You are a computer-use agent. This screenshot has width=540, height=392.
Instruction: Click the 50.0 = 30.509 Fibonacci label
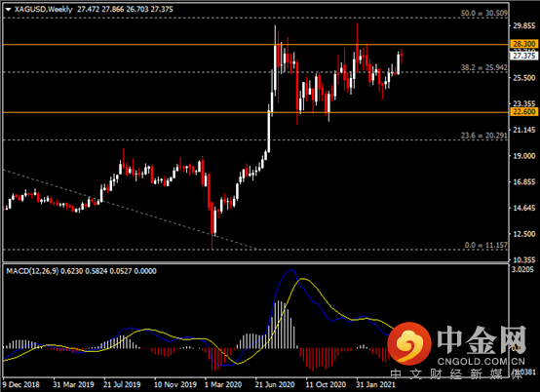coord(483,13)
